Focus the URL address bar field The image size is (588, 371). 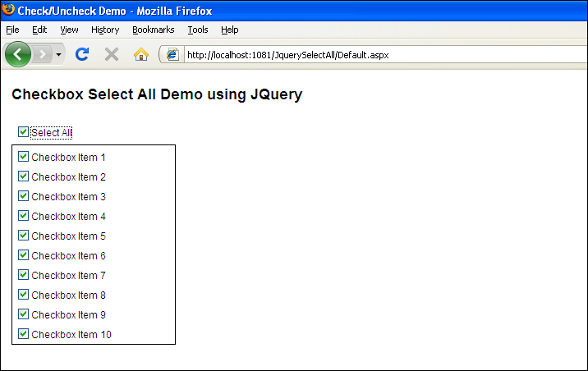385,55
